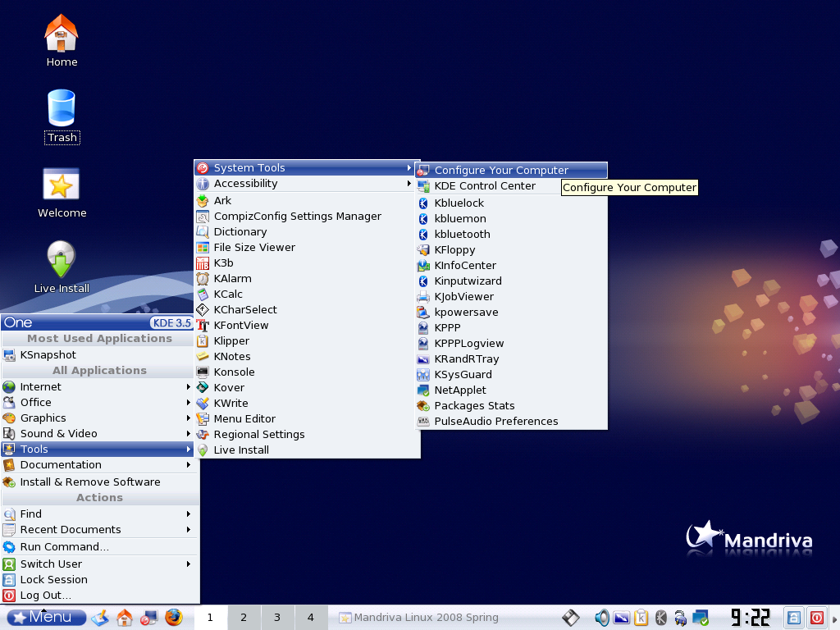Image resolution: width=840 pixels, height=630 pixels.
Task: Open Konsole from the Tools menu
Action: pos(235,372)
